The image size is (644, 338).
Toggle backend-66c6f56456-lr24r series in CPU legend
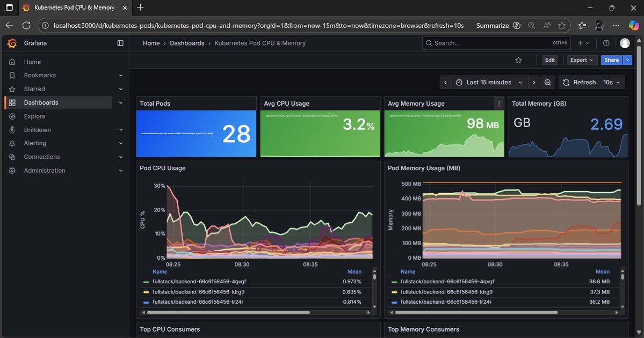(x=198, y=302)
